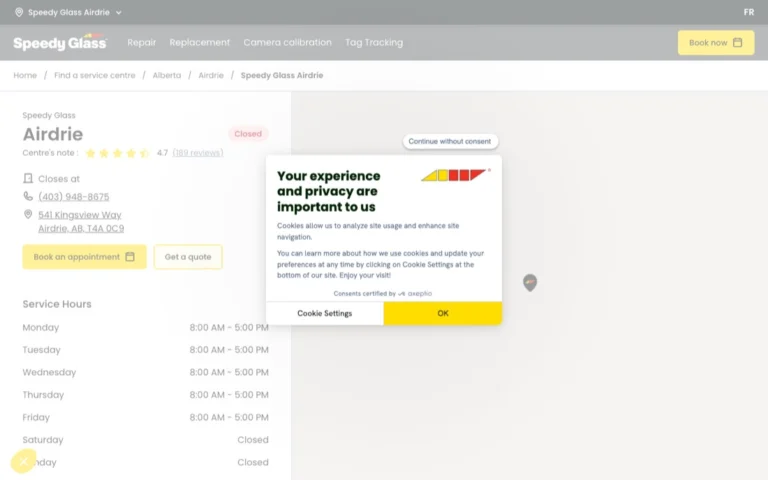Click the Speedy Glass logo
768x480 pixels.
click(60, 43)
